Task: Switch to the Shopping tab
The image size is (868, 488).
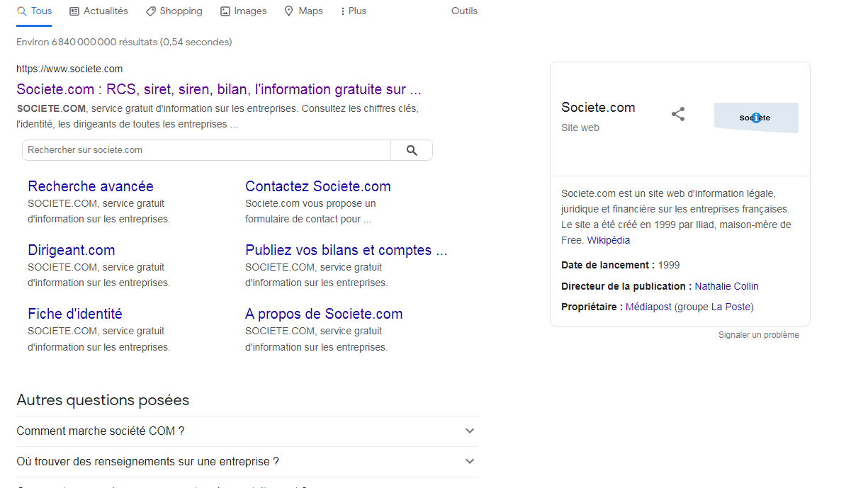Action: coord(174,11)
